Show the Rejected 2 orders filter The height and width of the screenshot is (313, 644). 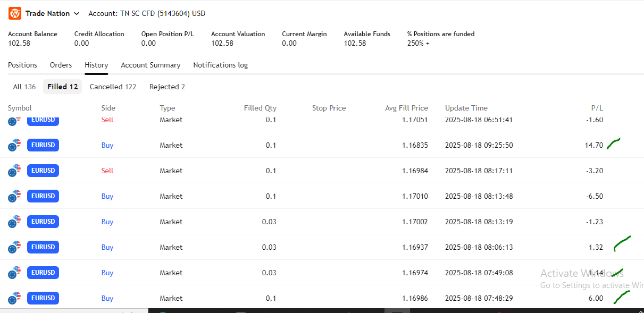[167, 87]
